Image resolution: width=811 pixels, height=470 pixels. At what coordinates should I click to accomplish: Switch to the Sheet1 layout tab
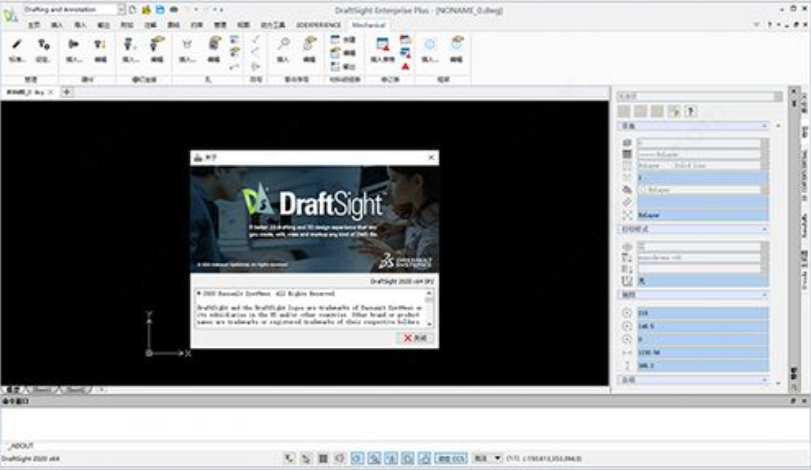[x=42, y=389]
